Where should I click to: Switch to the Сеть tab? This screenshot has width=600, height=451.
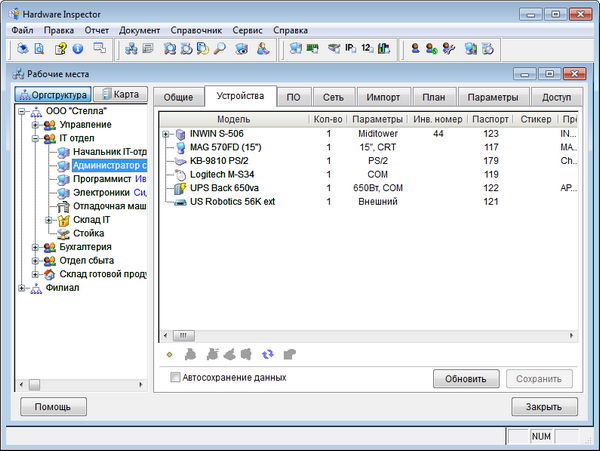tap(332, 97)
